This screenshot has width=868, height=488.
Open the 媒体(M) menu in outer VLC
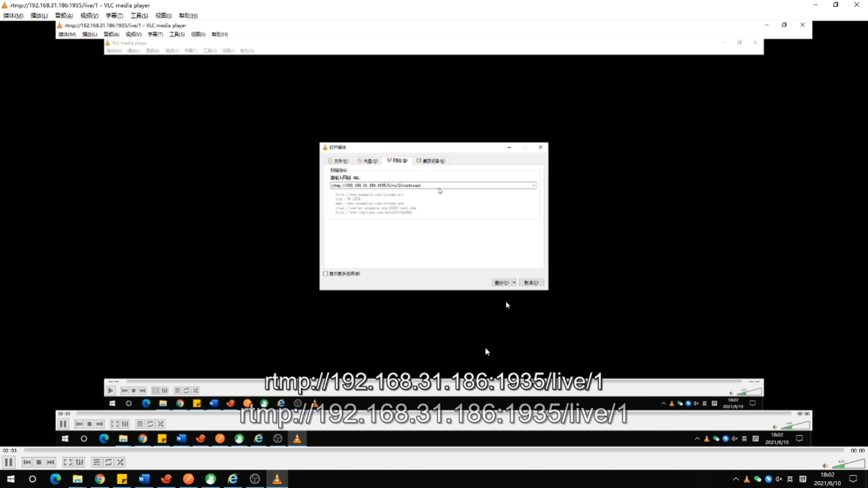(13, 16)
